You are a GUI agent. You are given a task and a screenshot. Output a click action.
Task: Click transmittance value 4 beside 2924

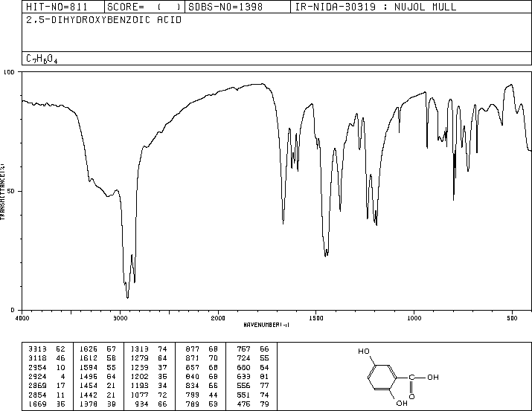click(x=63, y=376)
